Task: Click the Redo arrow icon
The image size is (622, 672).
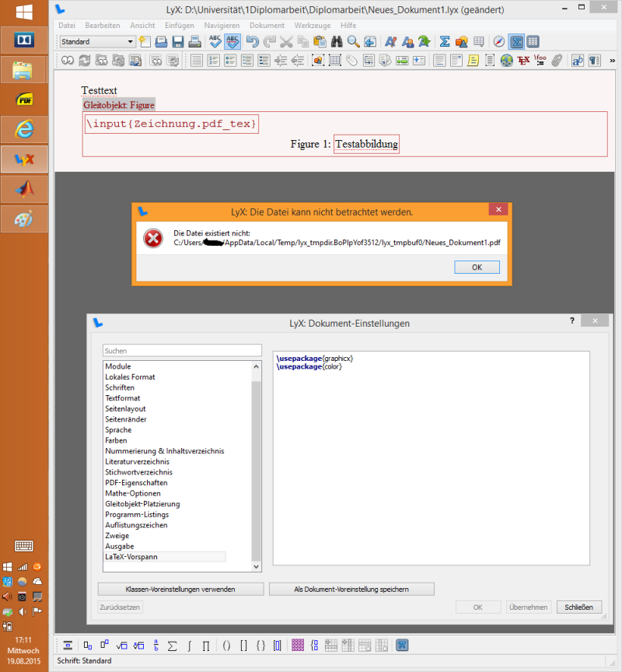Action: coord(269,41)
